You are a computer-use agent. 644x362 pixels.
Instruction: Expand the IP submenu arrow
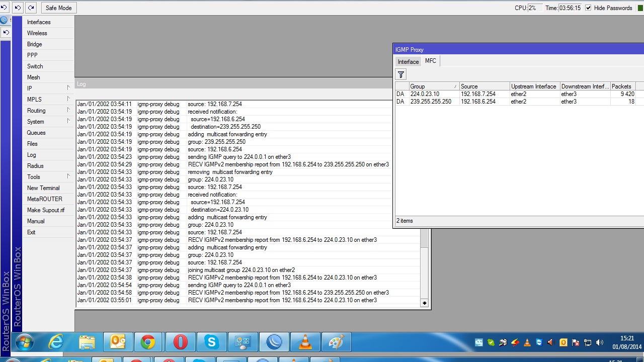[68, 88]
